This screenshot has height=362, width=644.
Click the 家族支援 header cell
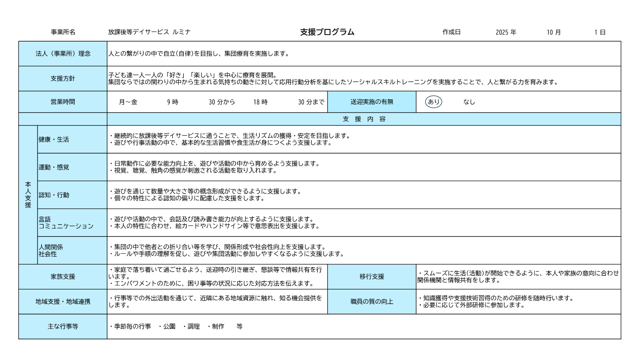(63, 277)
